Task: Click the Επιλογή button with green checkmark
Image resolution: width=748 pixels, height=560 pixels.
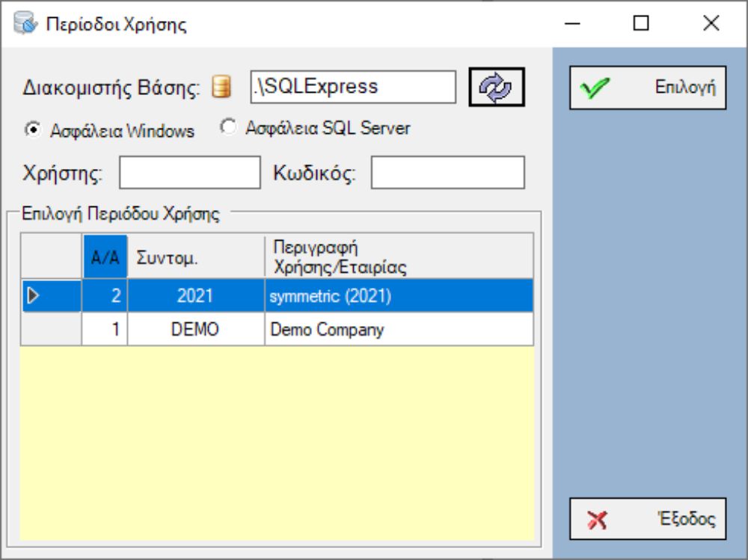Action: point(647,87)
